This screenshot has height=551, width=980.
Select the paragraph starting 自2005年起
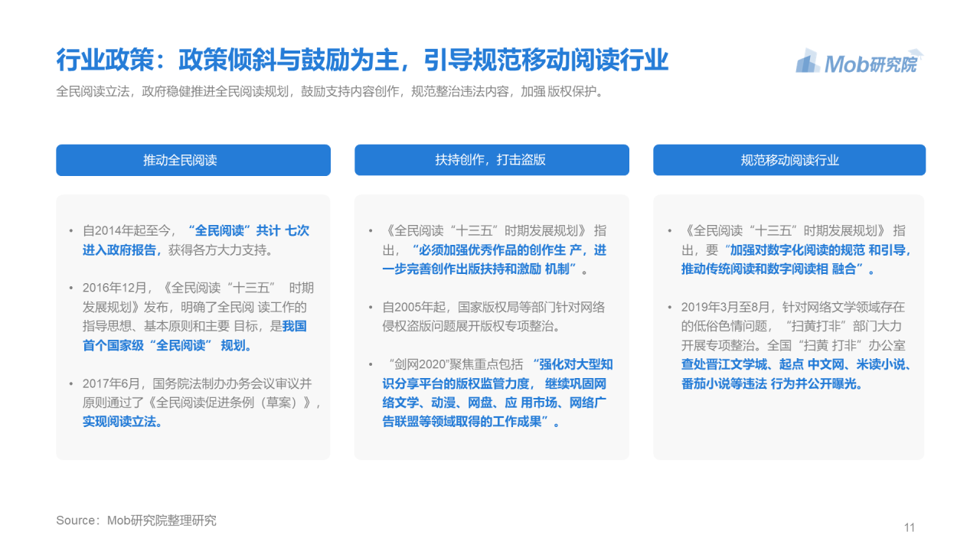tap(493, 316)
